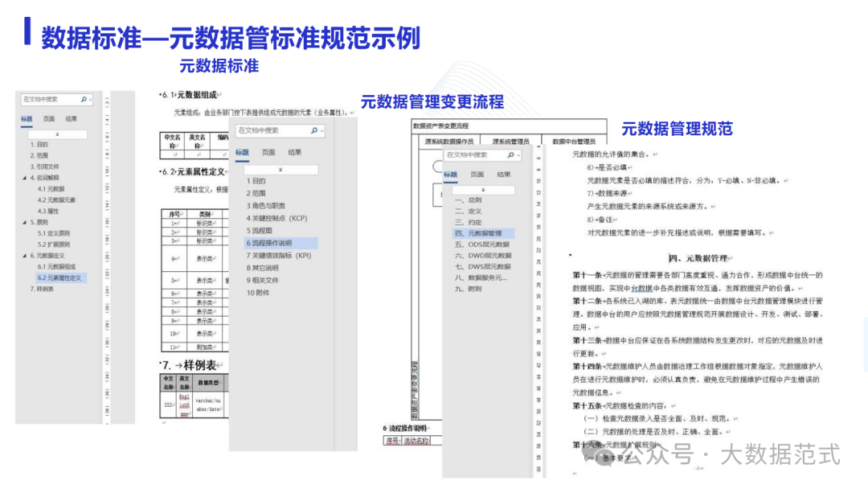Image resolution: width=868 pixels, height=489 pixels.
Task: Select '9 相关文件' heading
Action: (x=262, y=281)
